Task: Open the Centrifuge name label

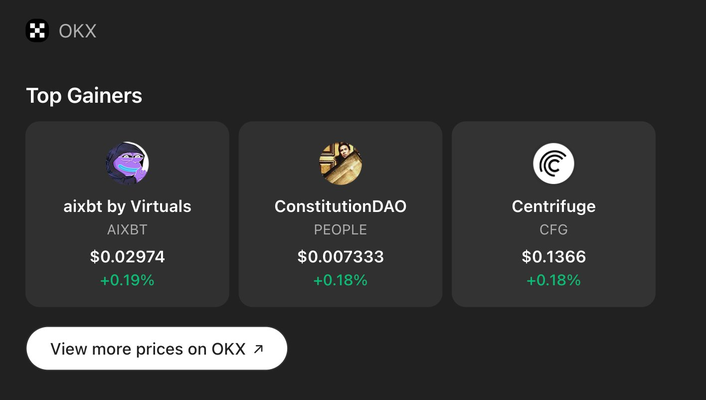Action: [554, 207]
